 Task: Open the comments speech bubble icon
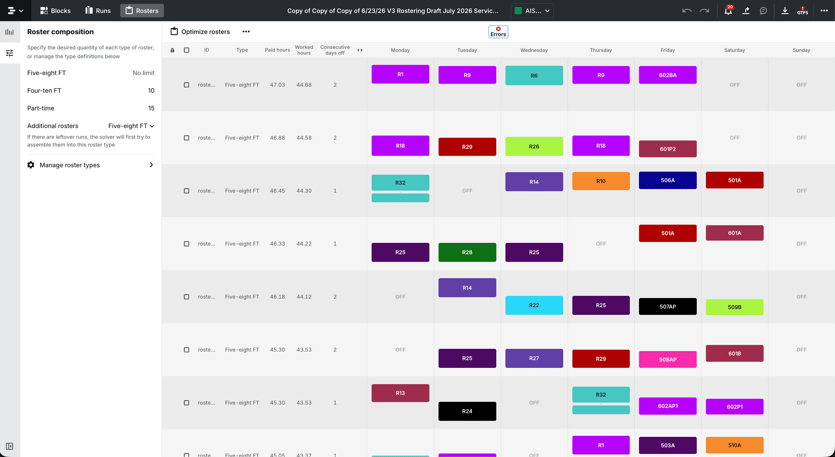coord(763,11)
